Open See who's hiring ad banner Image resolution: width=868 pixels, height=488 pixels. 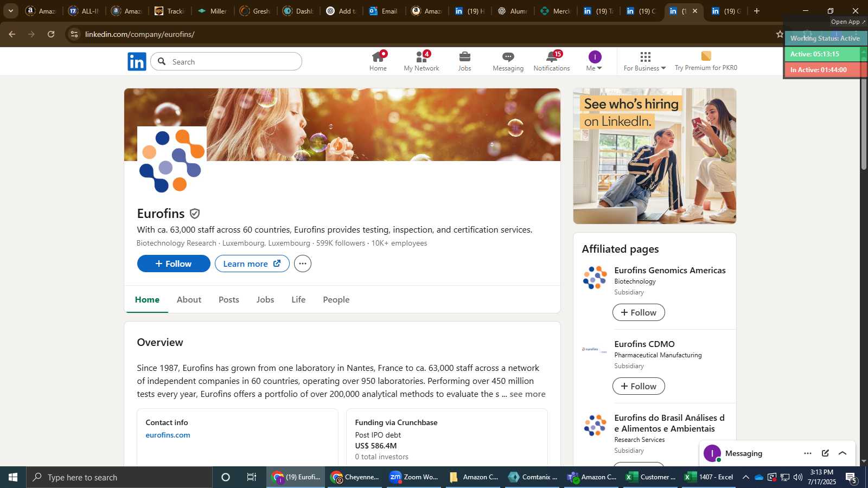[x=655, y=156]
